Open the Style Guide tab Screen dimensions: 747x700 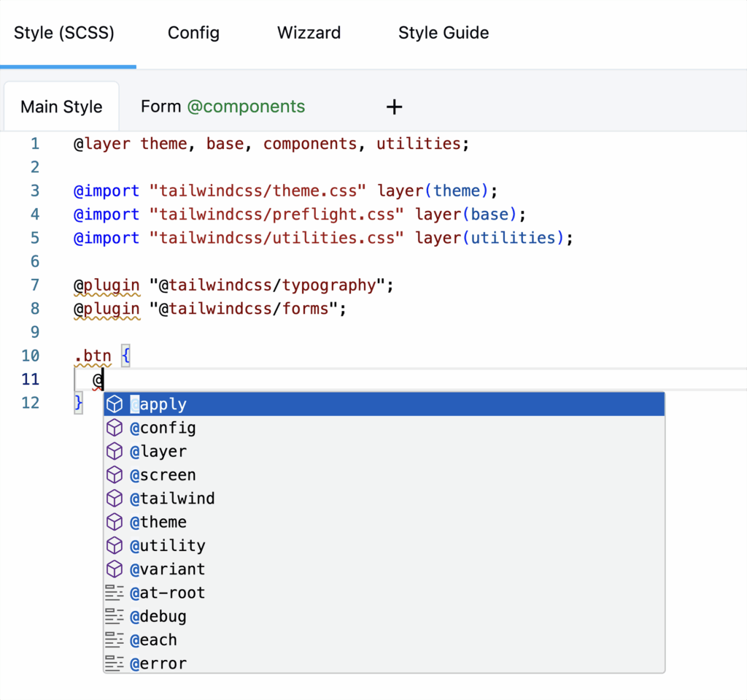click(x=443, y=33)
